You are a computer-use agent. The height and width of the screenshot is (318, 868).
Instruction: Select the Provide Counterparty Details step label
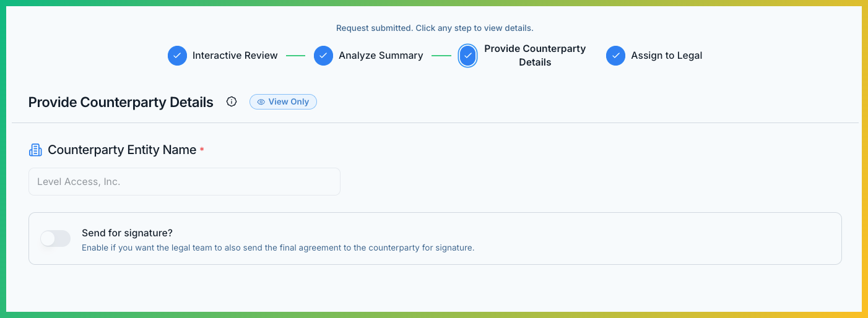tap(535, 56)
